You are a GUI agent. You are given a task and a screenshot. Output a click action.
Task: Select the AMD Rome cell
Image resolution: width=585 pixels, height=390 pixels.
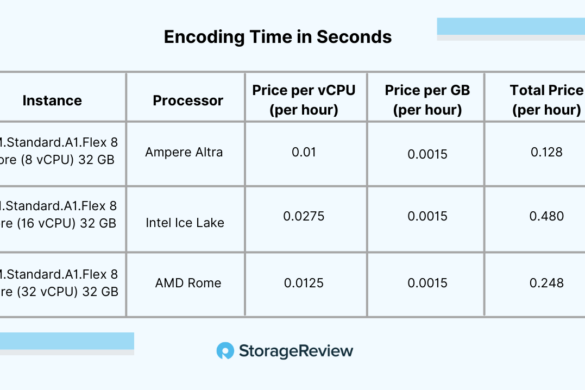click(188, 283)
